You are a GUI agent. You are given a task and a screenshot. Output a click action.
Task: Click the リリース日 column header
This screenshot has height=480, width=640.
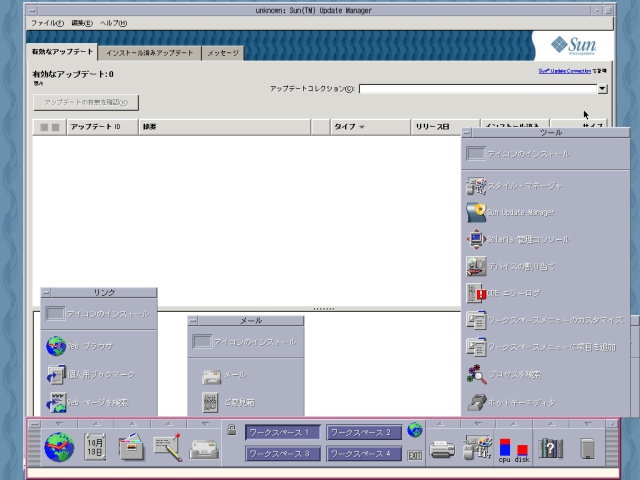(x=445, y=127)
